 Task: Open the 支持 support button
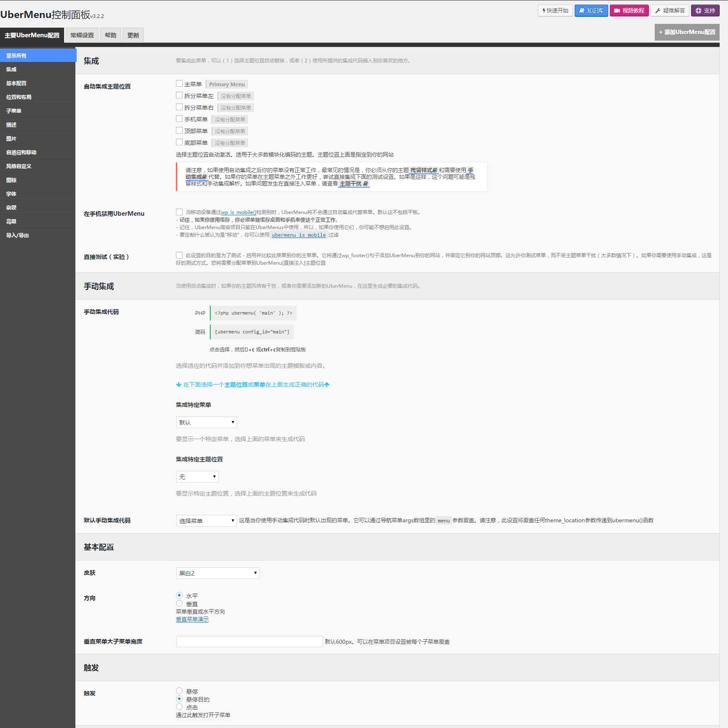click(705, 10)
